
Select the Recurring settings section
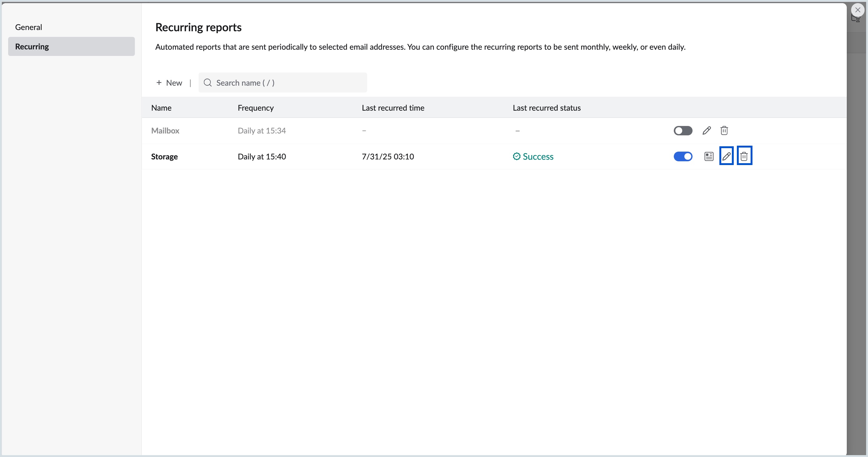tap(32, 46)
